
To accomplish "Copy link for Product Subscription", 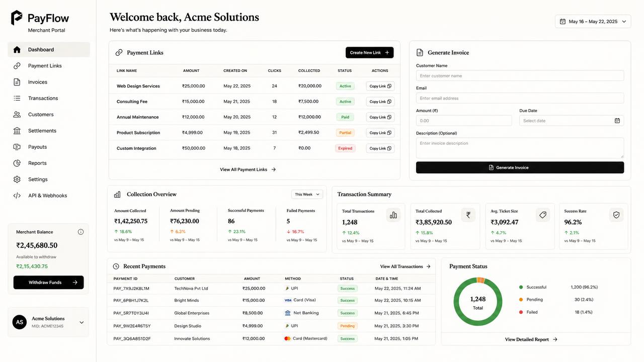I will pos(380,133).
